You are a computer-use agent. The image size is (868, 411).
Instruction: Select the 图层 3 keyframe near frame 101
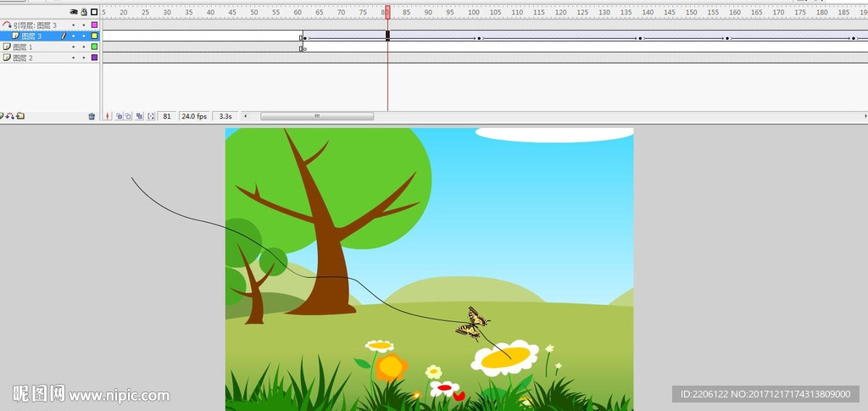[481, 38]
